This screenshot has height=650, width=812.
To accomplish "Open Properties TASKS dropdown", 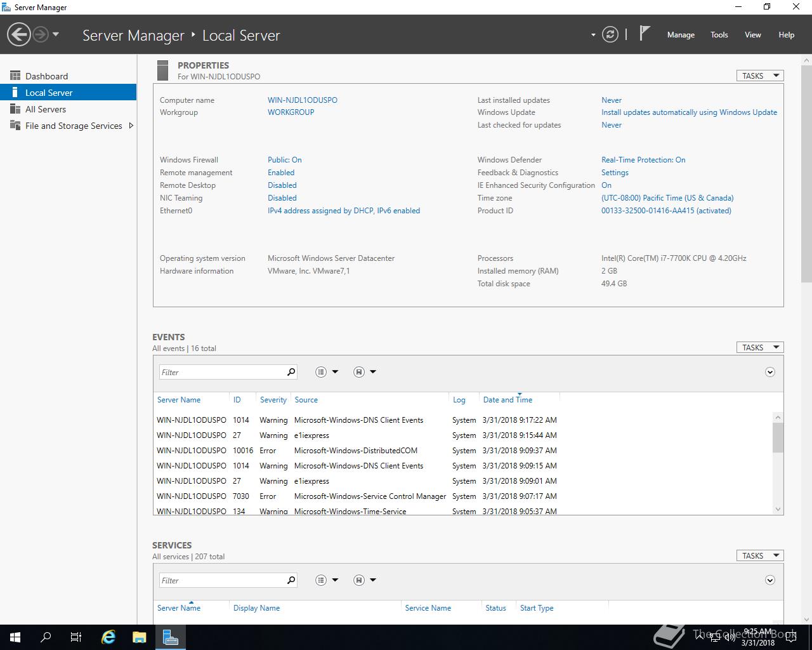I will pos(760,76).
